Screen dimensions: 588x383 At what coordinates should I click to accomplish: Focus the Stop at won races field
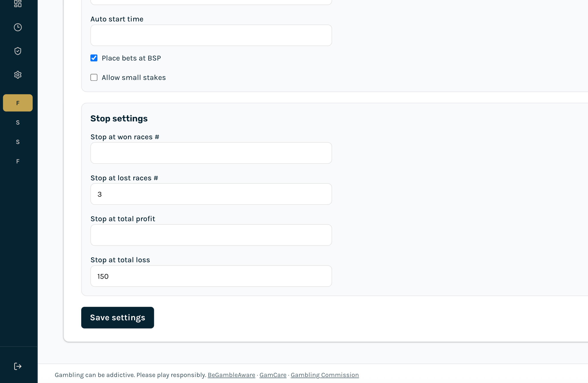coord(211,153)
